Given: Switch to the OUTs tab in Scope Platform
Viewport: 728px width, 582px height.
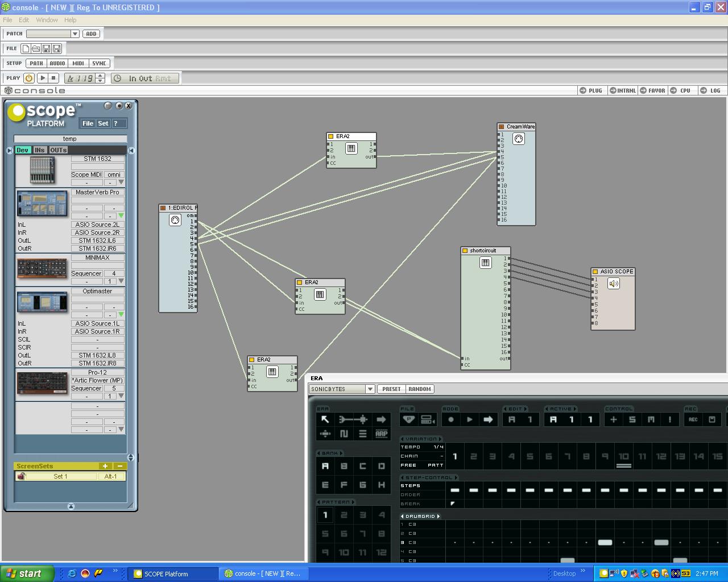Looking at the screenshot, I should pyautogui.click(x=59, y=150).
